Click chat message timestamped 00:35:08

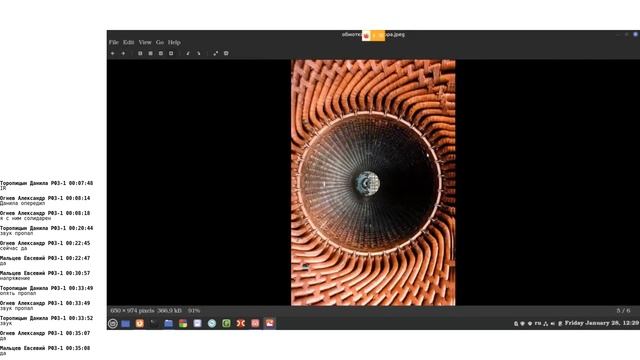pos(45,351)
